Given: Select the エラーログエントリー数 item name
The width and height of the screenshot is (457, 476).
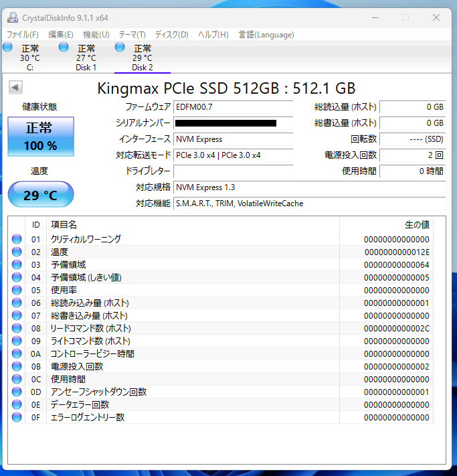Looking at the screenshot, I should tap(88, 418).
